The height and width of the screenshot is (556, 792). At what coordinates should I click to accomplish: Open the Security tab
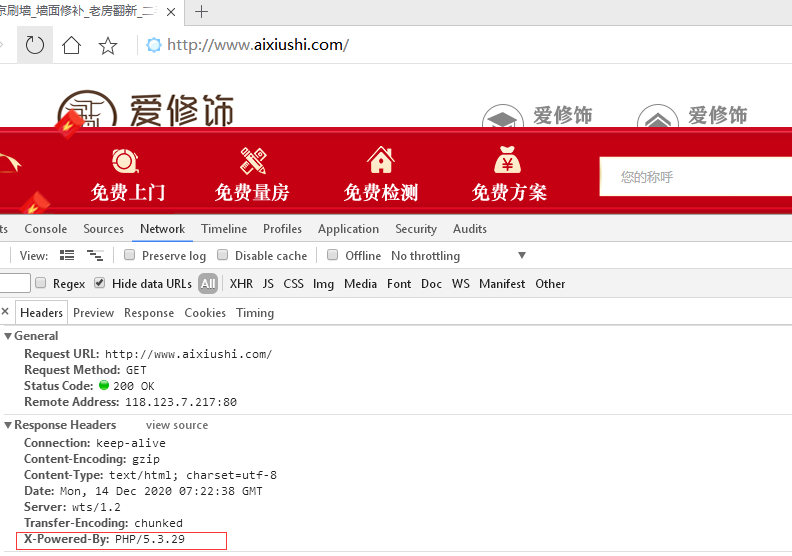pos(416,229)
